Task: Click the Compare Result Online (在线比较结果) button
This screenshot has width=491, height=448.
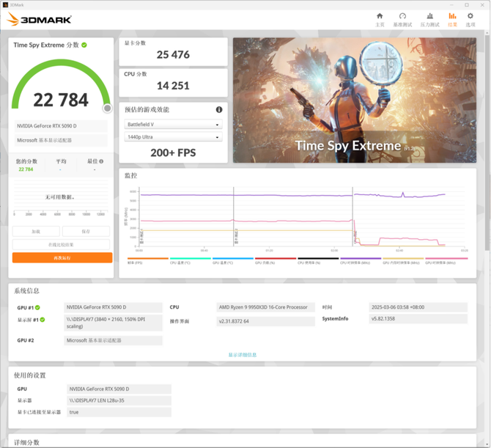Action: (61, 244)
